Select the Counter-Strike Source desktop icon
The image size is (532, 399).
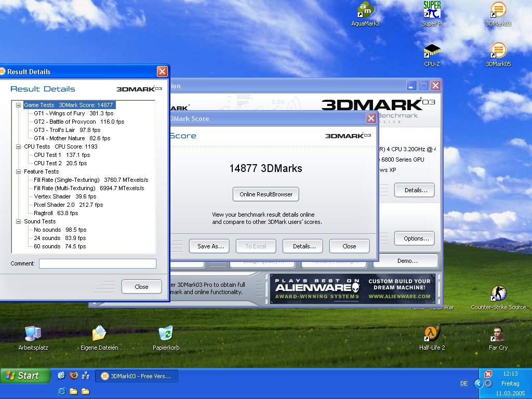coord(498,298)
